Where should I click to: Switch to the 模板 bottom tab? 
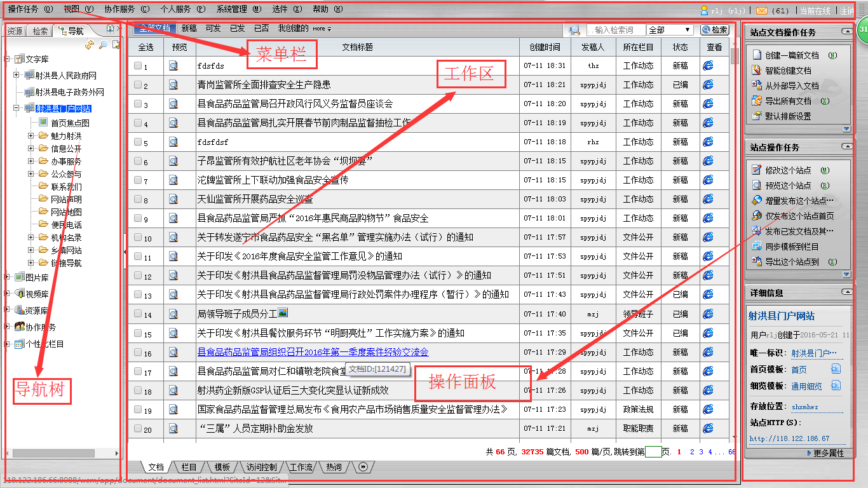point(222,467)
